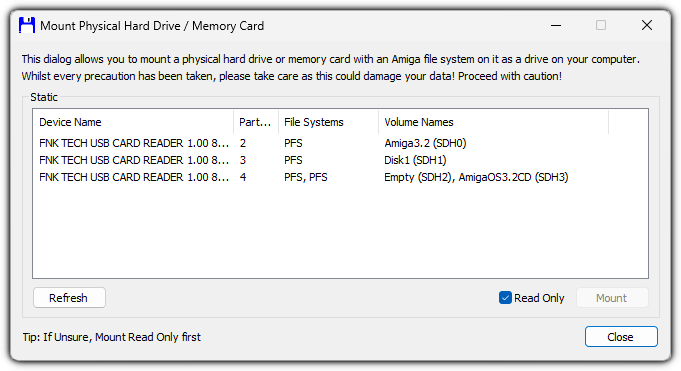Image resolution: width=681 pixels, height=371 pixels.
Task: Sort by Device Name column header
Action: [133, 122]
